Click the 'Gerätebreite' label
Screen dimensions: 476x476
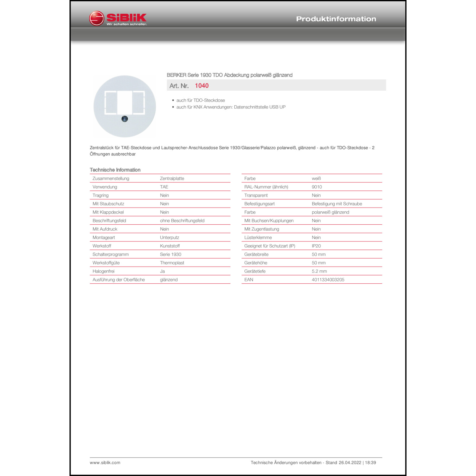pos(256,254)
